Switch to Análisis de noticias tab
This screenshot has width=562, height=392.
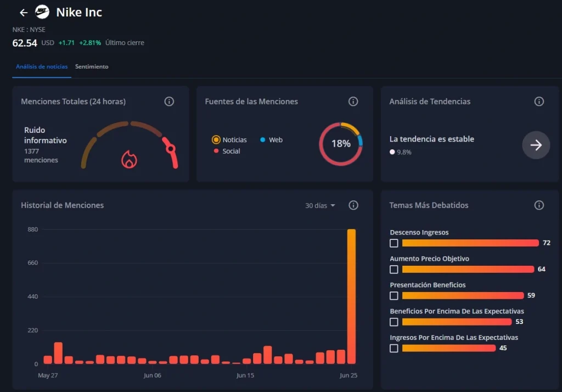42,67
